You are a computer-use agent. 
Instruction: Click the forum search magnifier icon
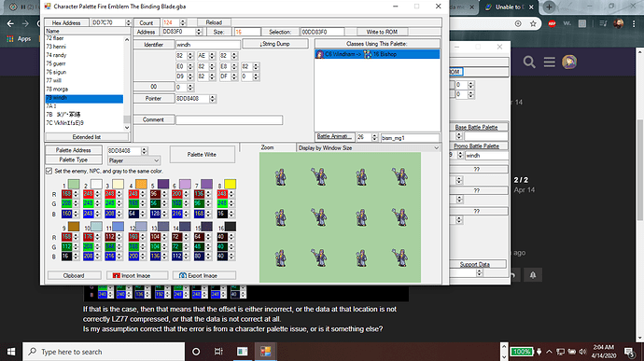(529, 62)
